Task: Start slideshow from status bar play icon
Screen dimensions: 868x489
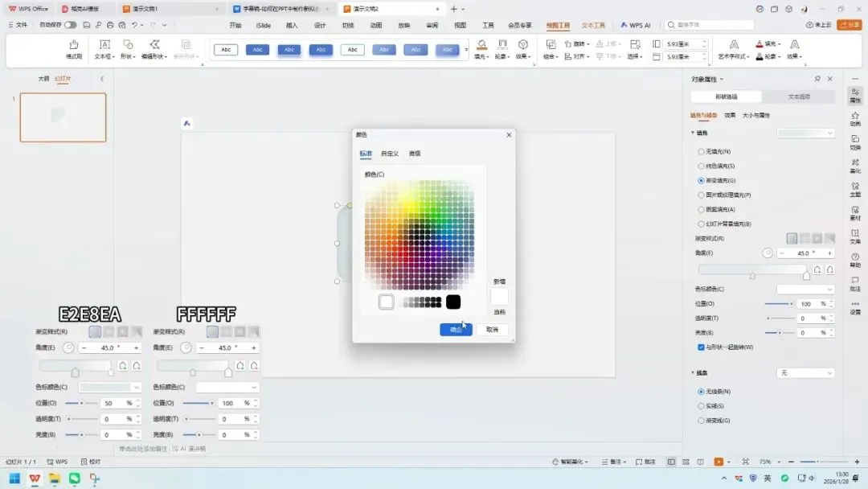Action: tap(719, 462)
